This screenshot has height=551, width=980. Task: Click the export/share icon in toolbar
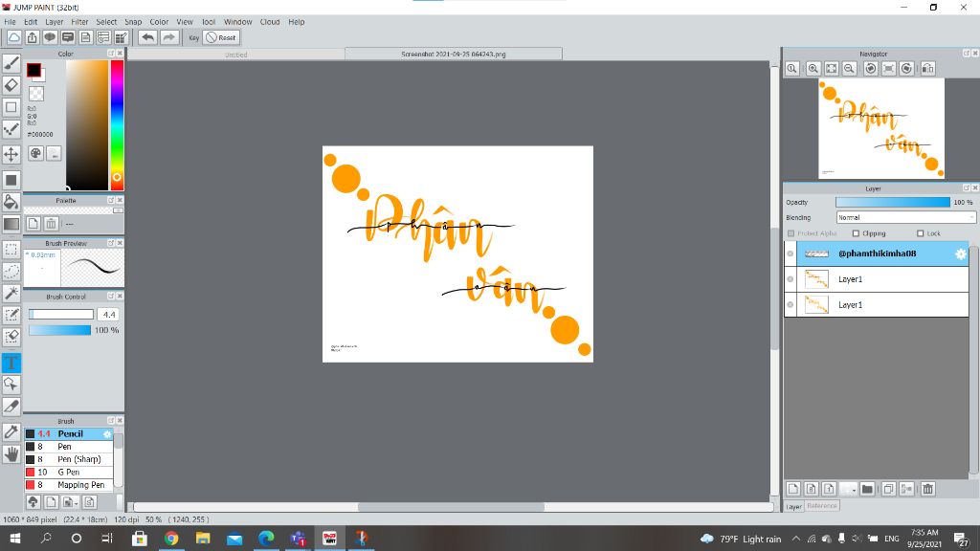pyautogui.click(x=32, y=37)
